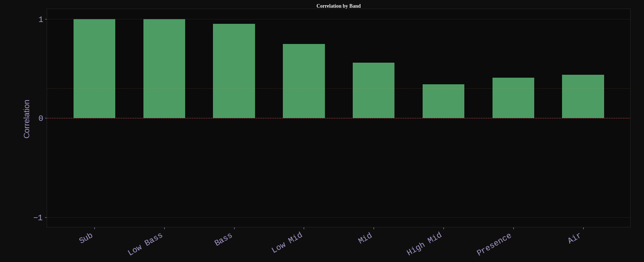Click the y-axis tick value −1
This screenshot has width=644, height=262.
(x=38, y=218)
